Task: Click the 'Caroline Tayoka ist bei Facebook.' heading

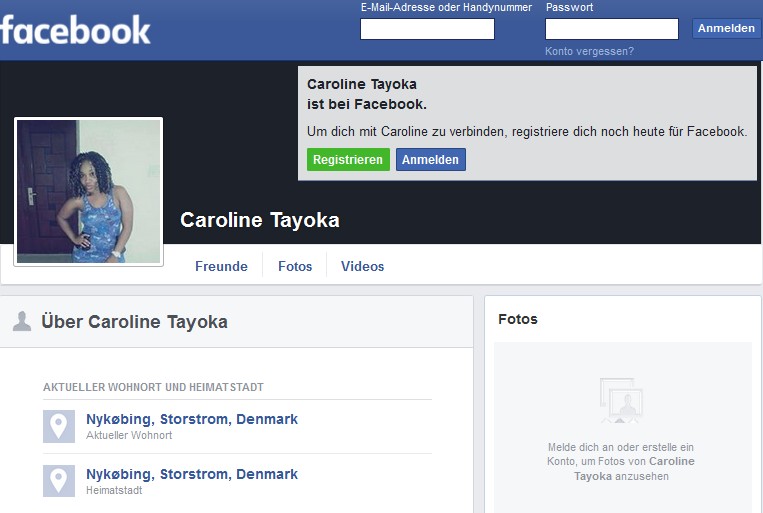Action: pos(367,94)
